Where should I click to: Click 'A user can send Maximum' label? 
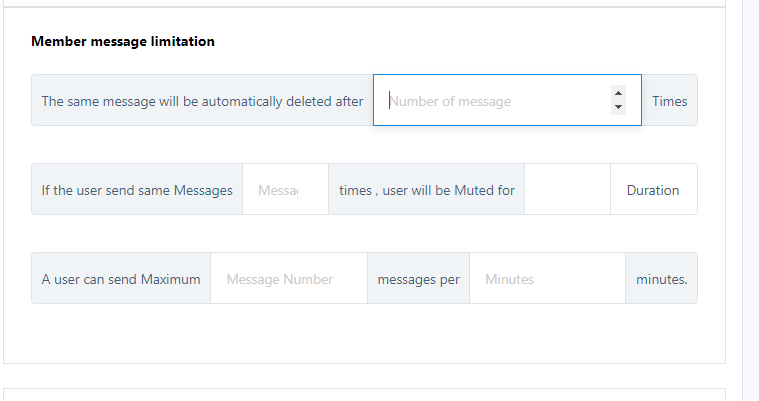121,279
